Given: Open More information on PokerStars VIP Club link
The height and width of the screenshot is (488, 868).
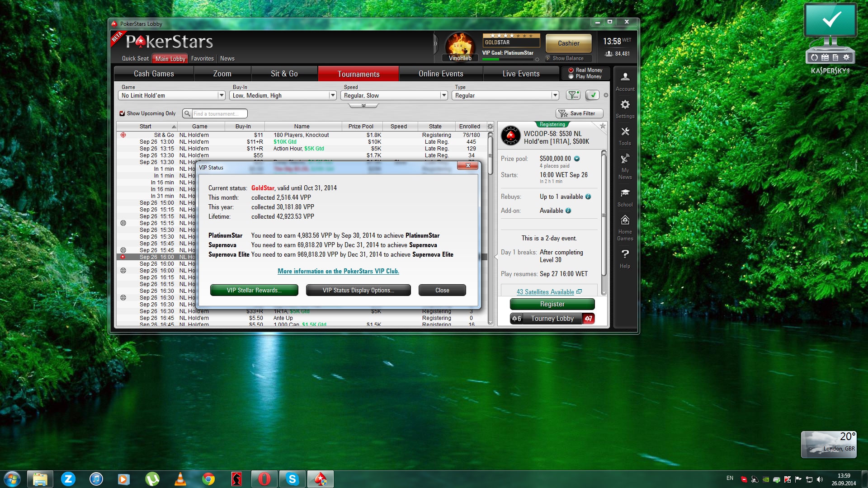Looking at the screenshot, I should coord(338,271).
